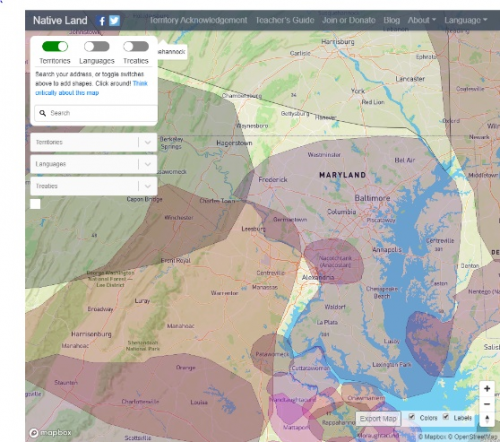
Task: Click the map zoom in plus
Action: tap(487, 388)
